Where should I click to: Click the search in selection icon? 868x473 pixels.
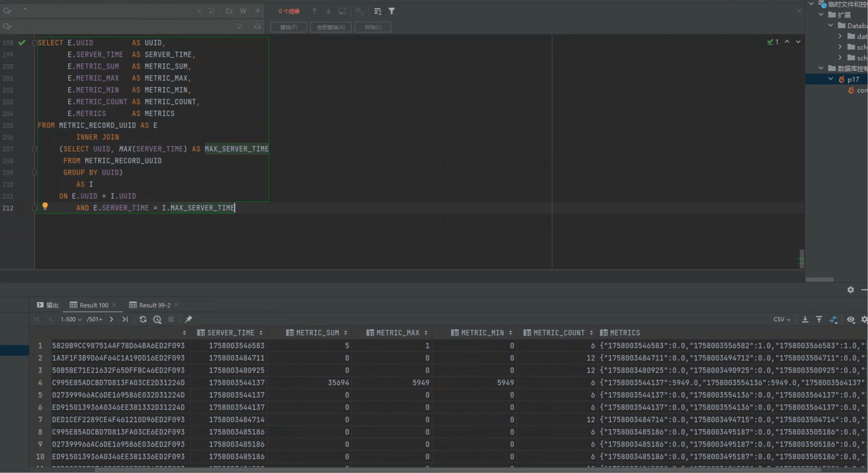click(x=342, y=11)
